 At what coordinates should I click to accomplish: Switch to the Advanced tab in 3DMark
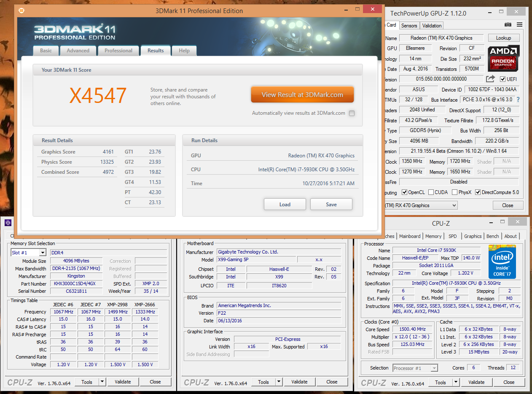(x=78, y=51)
